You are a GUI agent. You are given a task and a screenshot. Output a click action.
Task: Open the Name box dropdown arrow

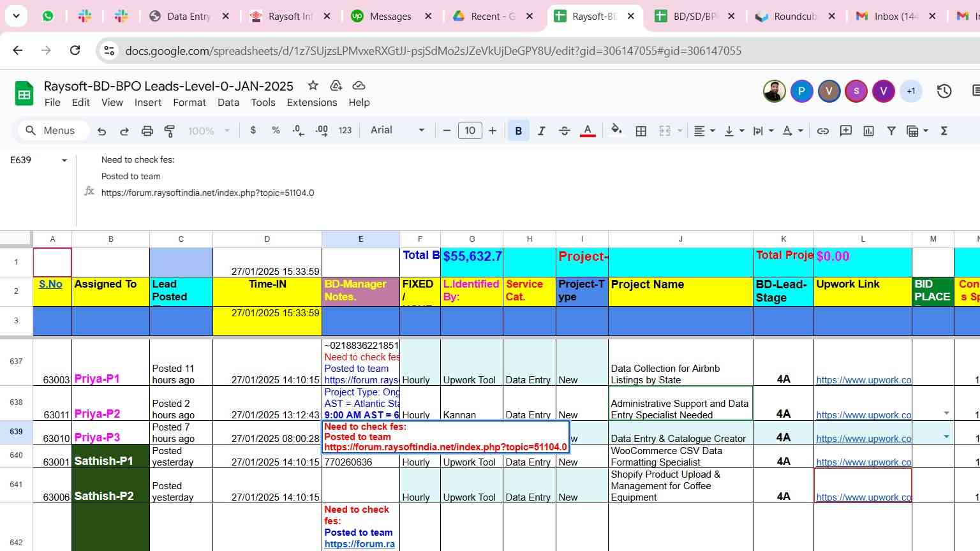point(64,160)
